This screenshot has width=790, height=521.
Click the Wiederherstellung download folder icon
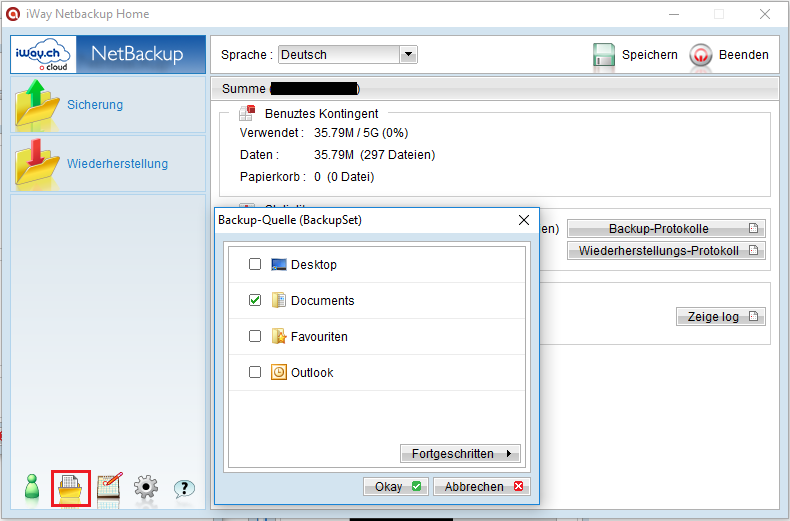coord(36,163)
